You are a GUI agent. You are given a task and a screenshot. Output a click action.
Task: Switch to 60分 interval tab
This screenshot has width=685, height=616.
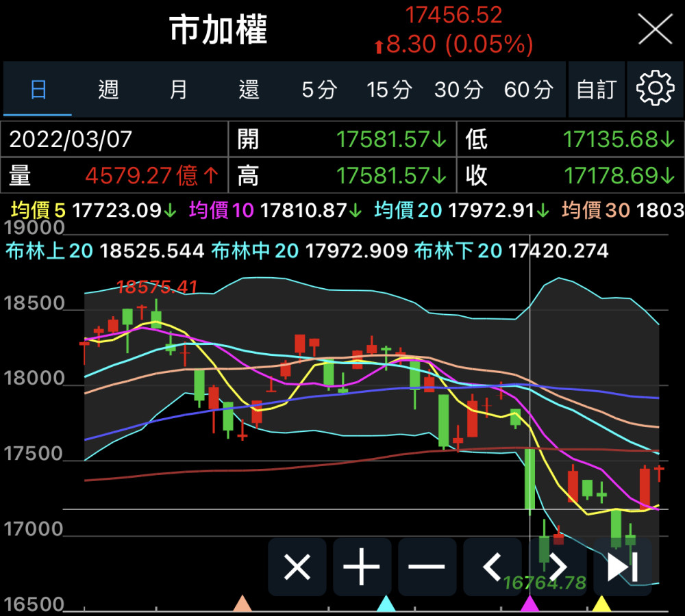tap(529, 89)
